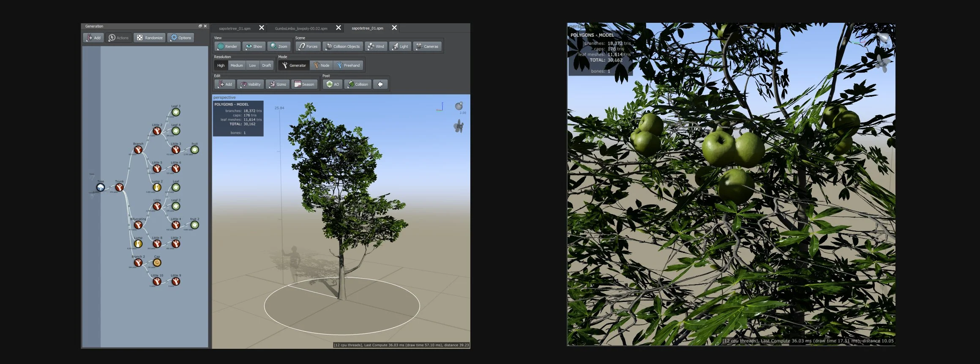Click the wind fan icon in editor viewport
The image size is (980, 364).
[459, 126]
